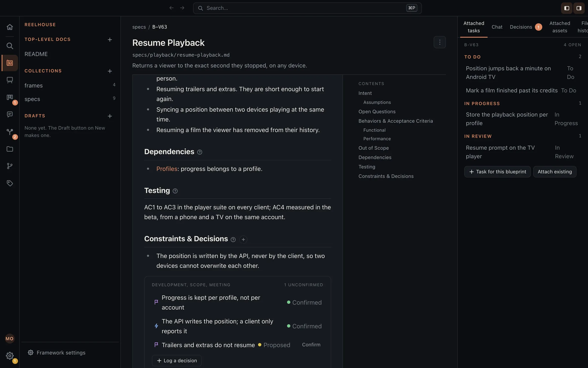
Task: Open Framework settings
Action: tap(57, 353)
